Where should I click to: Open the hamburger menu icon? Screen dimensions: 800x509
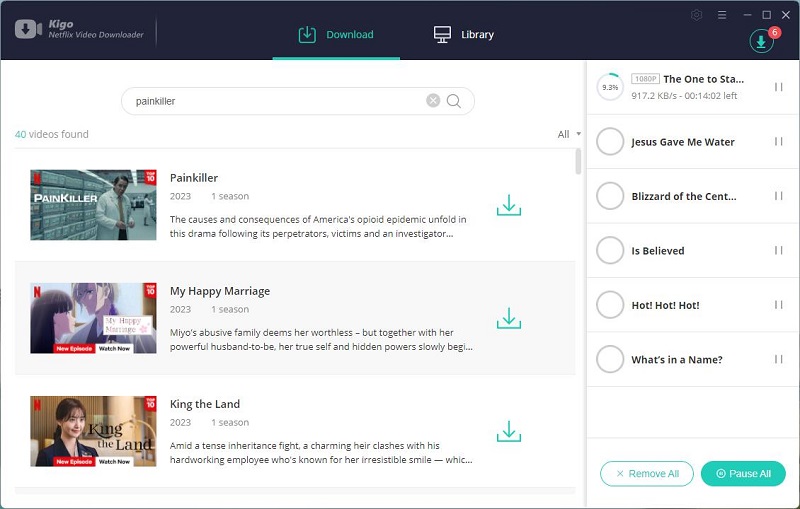pos(722,15)
